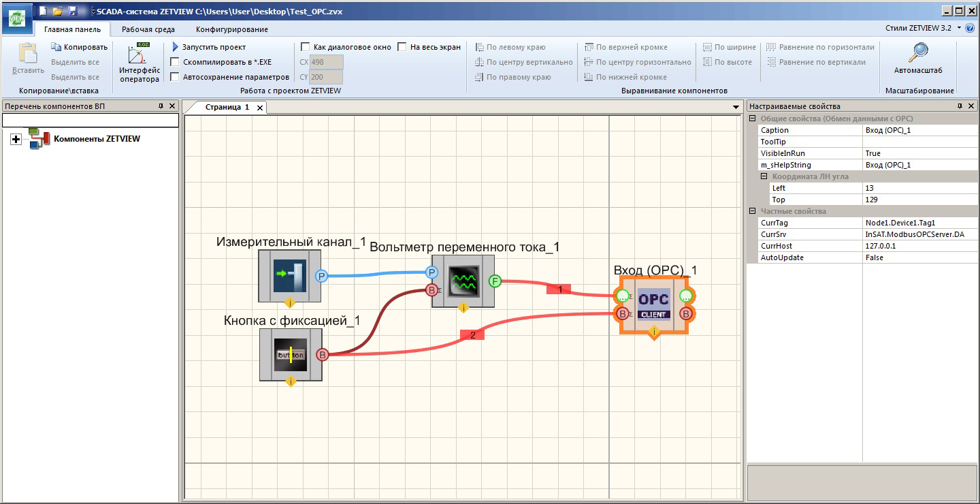Click green output port of OPC block
The height and width of the screenshot is (504, 980).
686,296
